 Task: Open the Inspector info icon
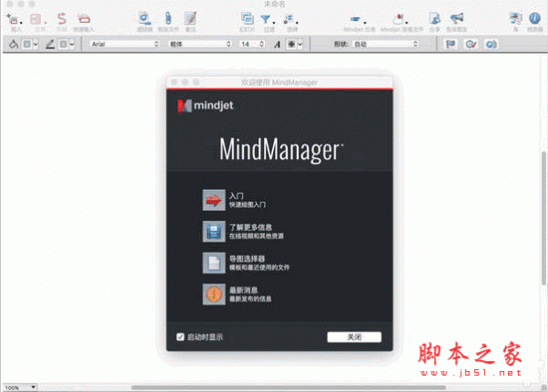[534, 18]
